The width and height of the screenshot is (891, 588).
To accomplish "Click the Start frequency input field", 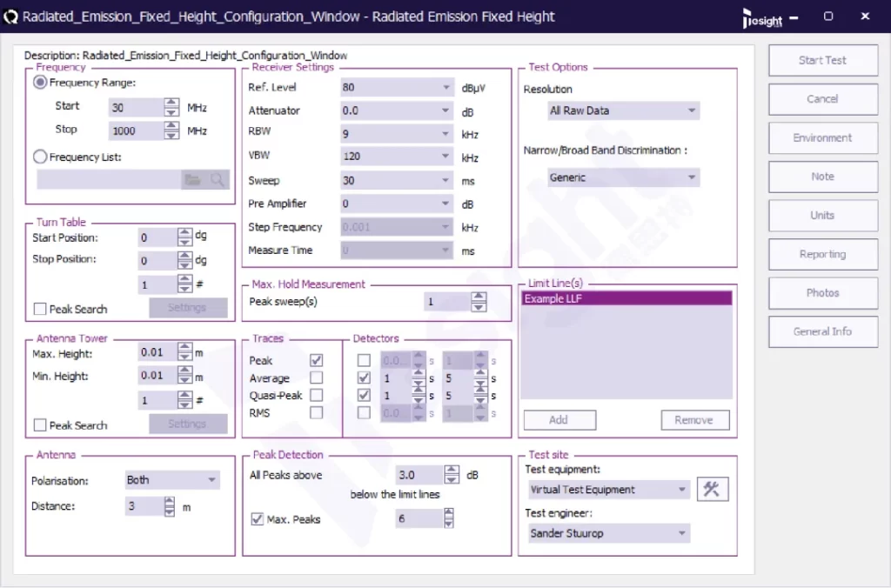I will coord(136,107).
